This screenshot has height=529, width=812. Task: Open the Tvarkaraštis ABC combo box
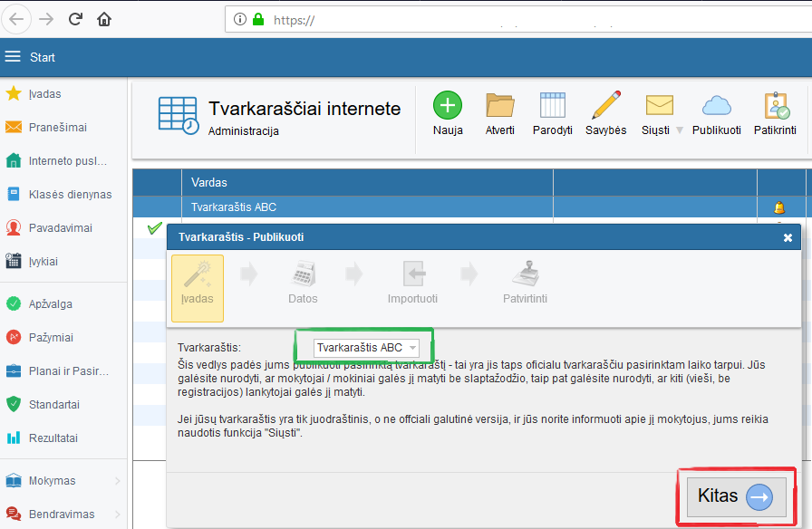(366, 348)
